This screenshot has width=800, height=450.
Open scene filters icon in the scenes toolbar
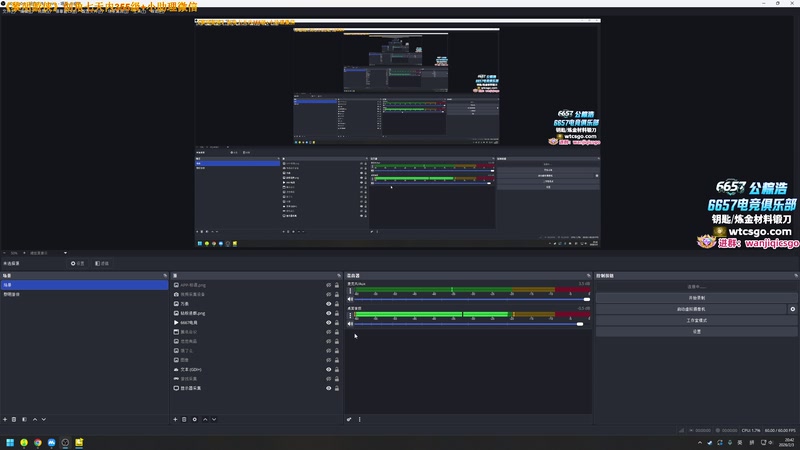24,419
